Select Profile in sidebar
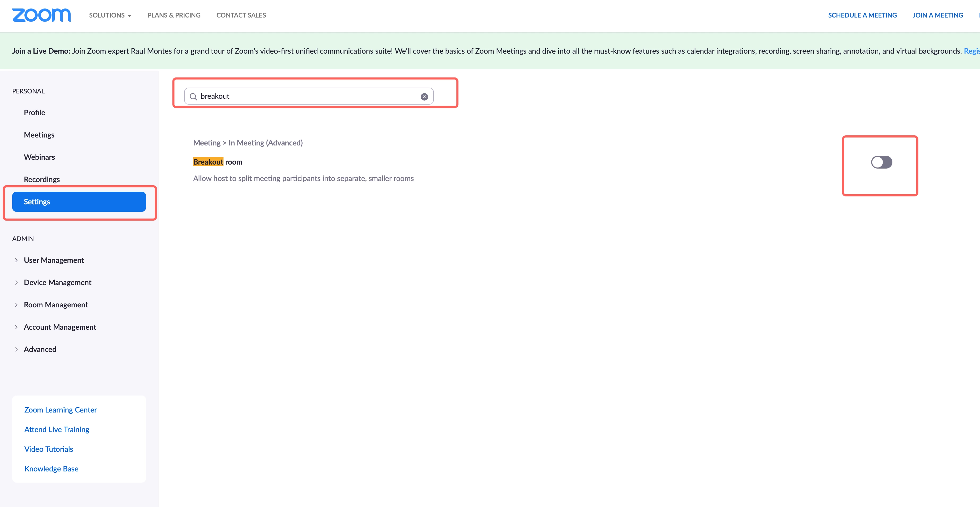The height and width of the screenshot is (507, 980). (34, 113)
